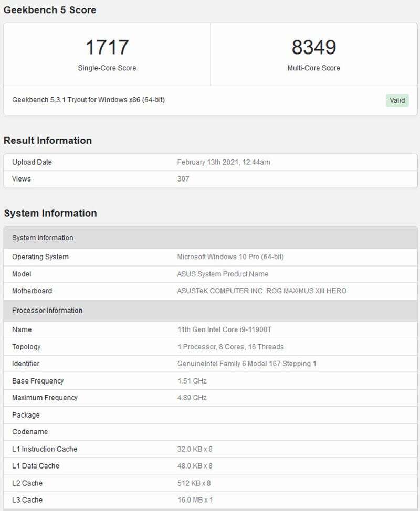Click the Upload Date row
Screen dimensions: 420x511
pyautogui.click(x=32, y=162)
